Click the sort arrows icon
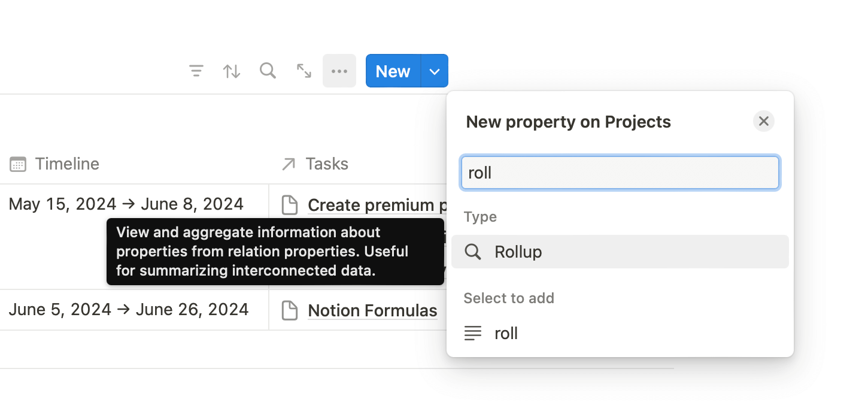868x411 pixels. click(x=232, y=71)
